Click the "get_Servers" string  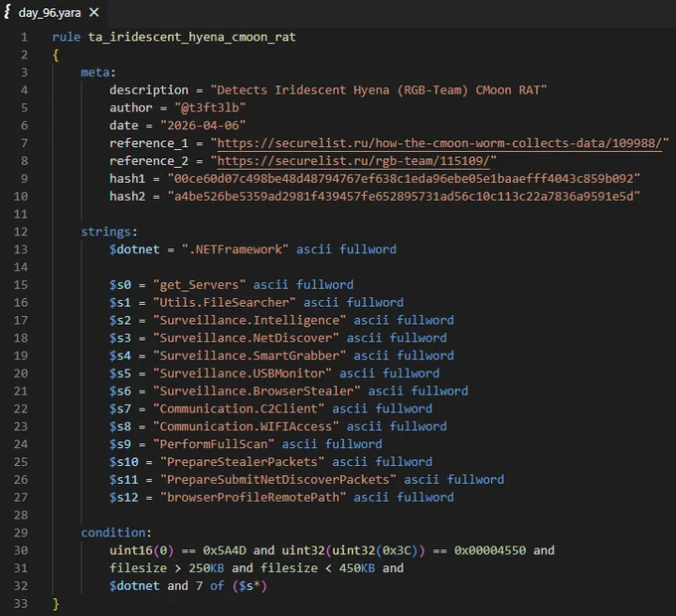199,285
